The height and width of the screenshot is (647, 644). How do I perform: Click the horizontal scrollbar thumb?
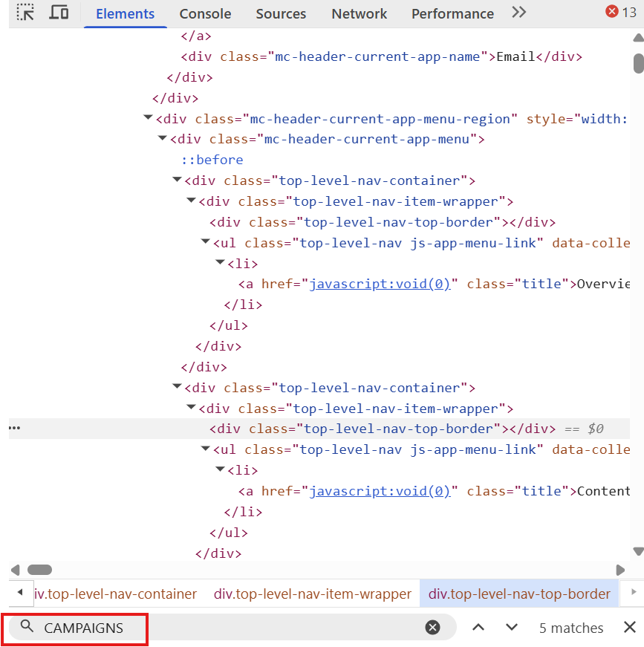click(x=39, y=570)
